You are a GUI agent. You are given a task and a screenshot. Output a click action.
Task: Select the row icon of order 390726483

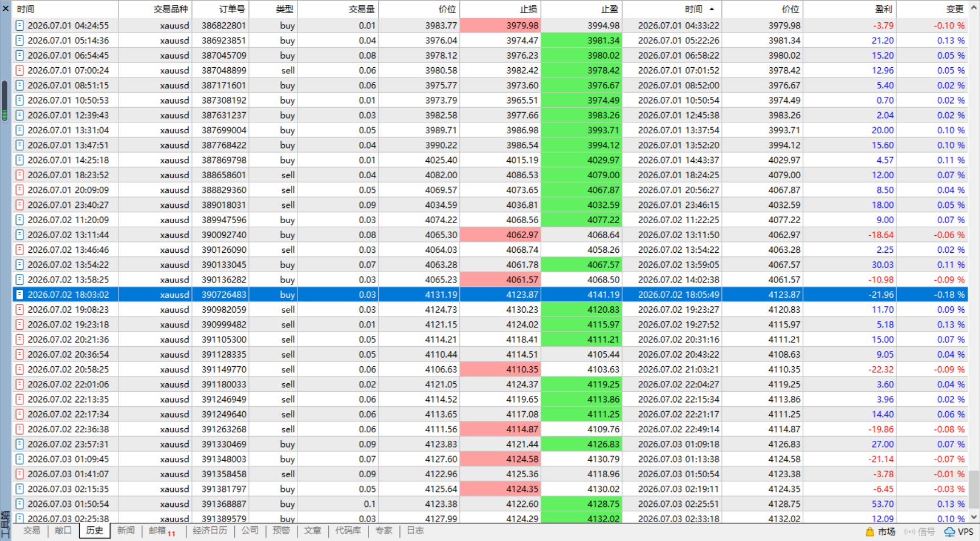pos(19,294)
